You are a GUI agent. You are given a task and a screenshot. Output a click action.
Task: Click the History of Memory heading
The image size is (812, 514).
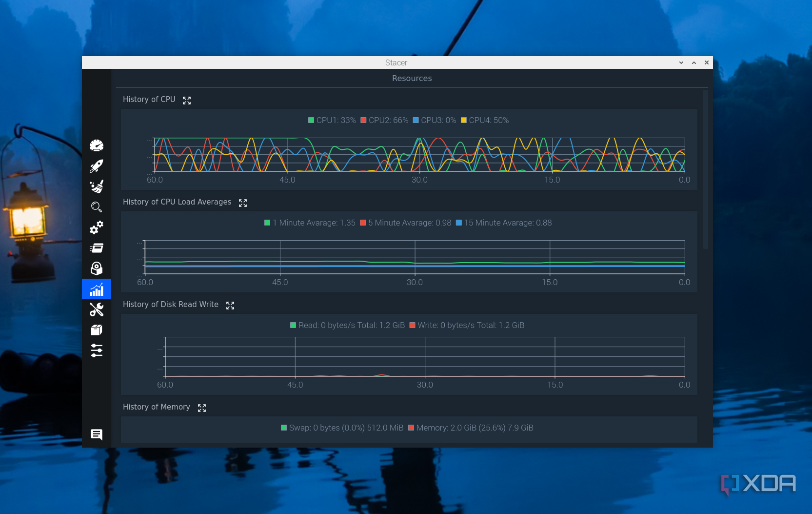click(157, 407)
